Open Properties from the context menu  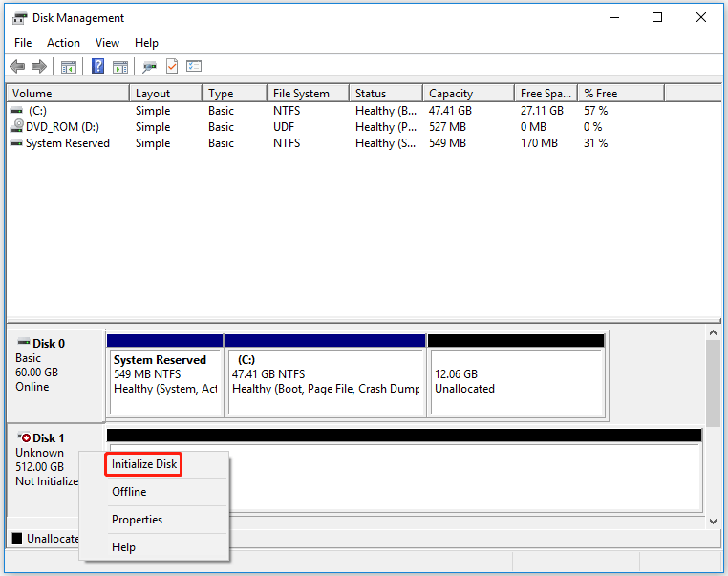click(x=137, y=520)
